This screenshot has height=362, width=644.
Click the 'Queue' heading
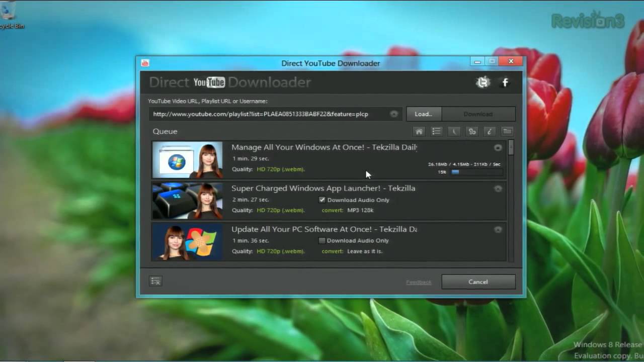pos(165,131)
